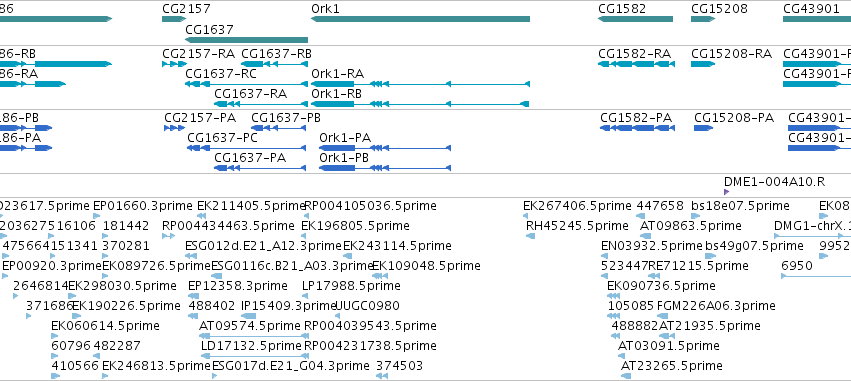Click the DME1-004A10.R purple marker
The height and width of the screenshot is (381, 851).
[x=727, y=192]
